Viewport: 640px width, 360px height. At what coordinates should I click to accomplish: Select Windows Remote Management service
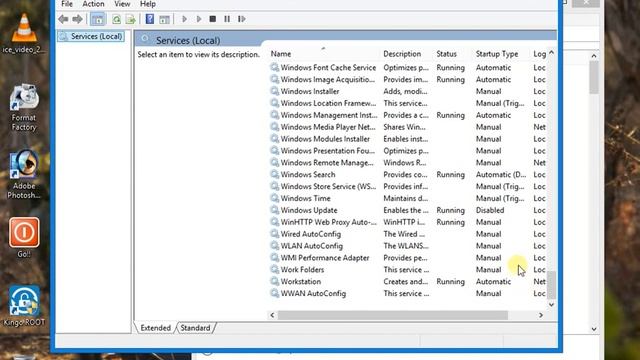pos(407,162)
